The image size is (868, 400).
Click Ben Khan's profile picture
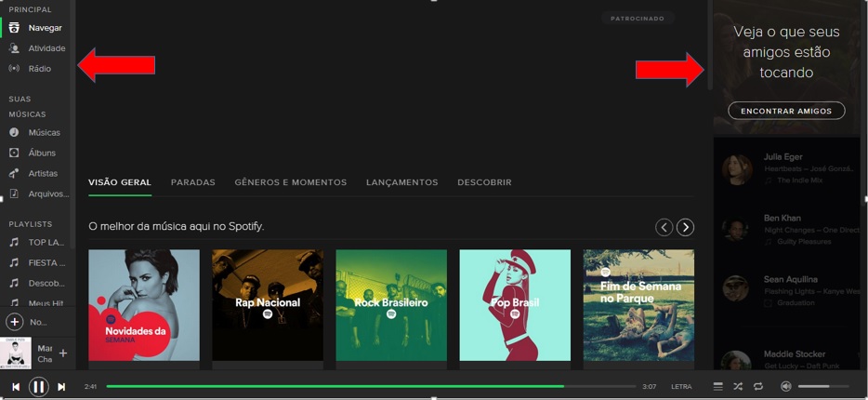coord(736,229)
